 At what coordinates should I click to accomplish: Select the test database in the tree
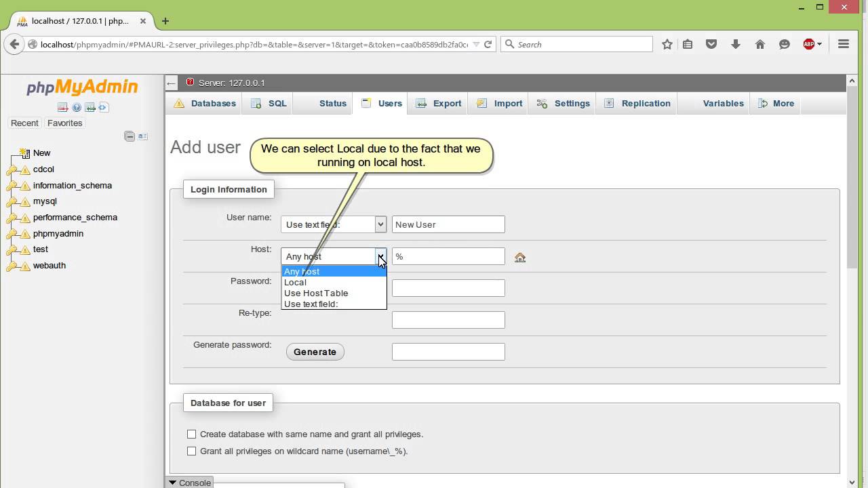pyautogui.click(x=40, y=249)
